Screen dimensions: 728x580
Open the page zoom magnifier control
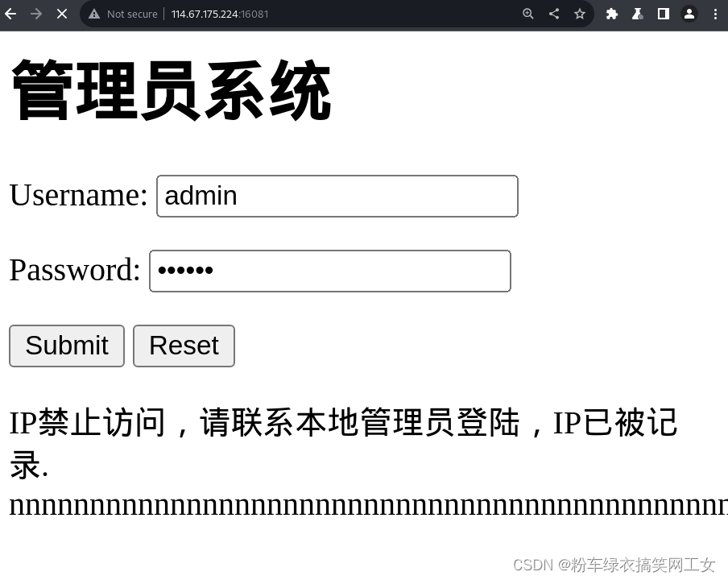pyautogui.click(x=527, y=14)
